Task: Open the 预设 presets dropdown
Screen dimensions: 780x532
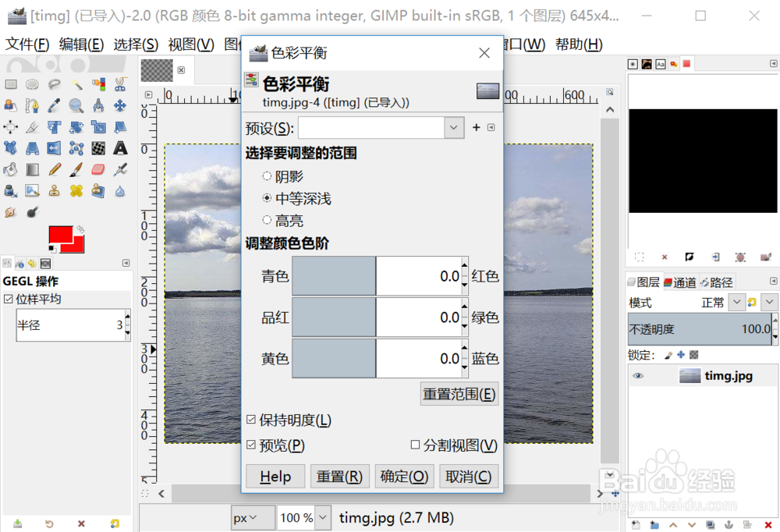Action: (x=454, y=127)
